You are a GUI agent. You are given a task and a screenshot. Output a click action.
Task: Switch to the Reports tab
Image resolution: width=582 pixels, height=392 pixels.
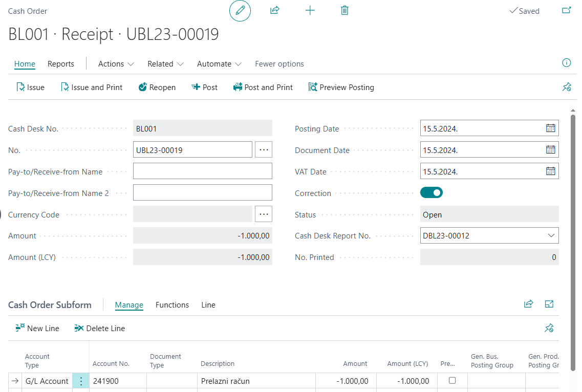click(x=61, y=64)
